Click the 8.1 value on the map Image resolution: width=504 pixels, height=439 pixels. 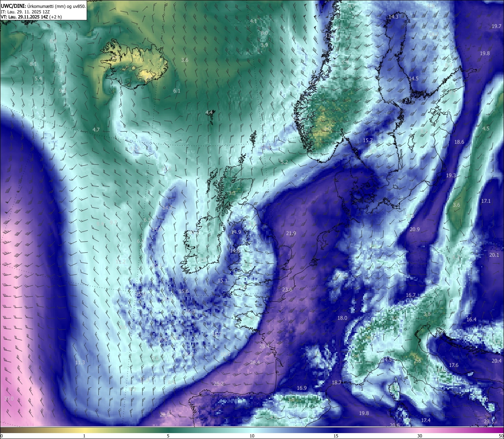tap(33, 64)
